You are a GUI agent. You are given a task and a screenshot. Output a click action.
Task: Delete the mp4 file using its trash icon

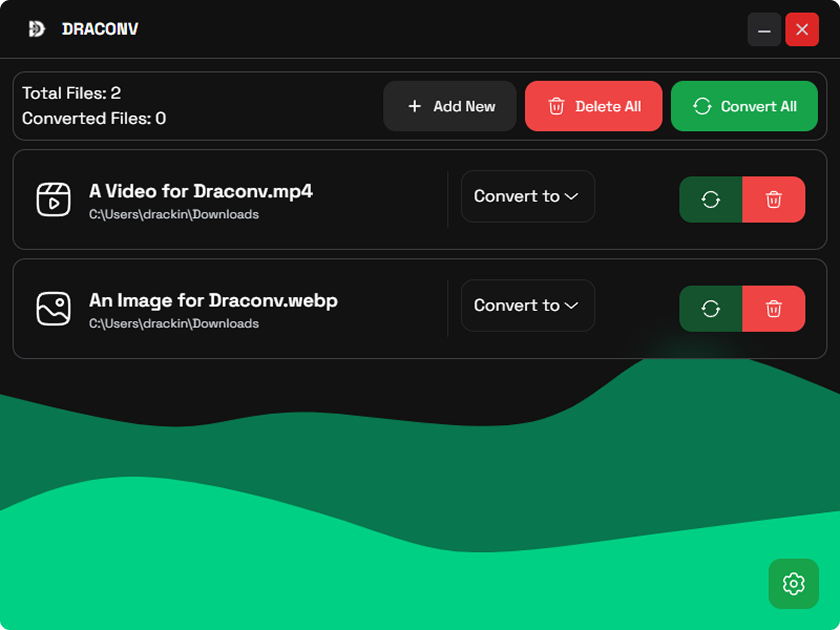(774, 199)
